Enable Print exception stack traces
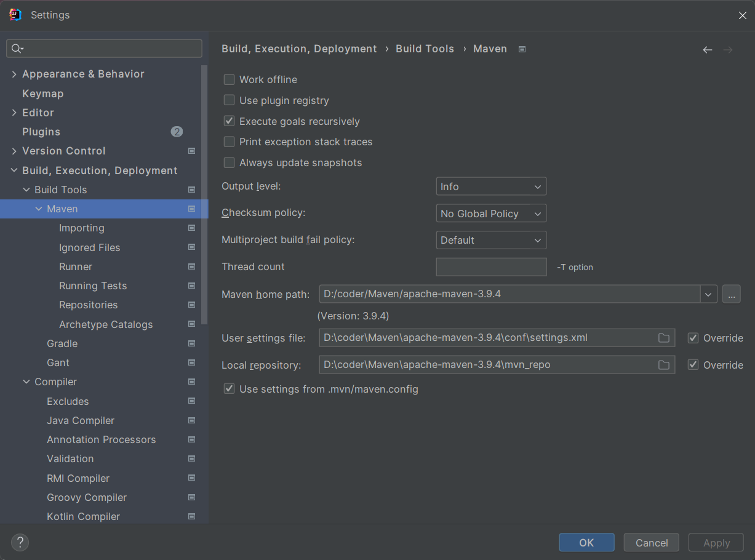This screenshot has width=755, height=560. [x=229, y=142]
